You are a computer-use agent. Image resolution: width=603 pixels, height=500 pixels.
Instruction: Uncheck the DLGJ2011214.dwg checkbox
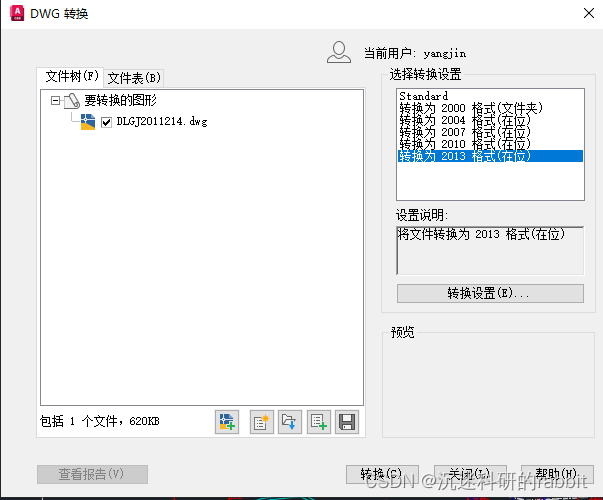click(106, 122)
